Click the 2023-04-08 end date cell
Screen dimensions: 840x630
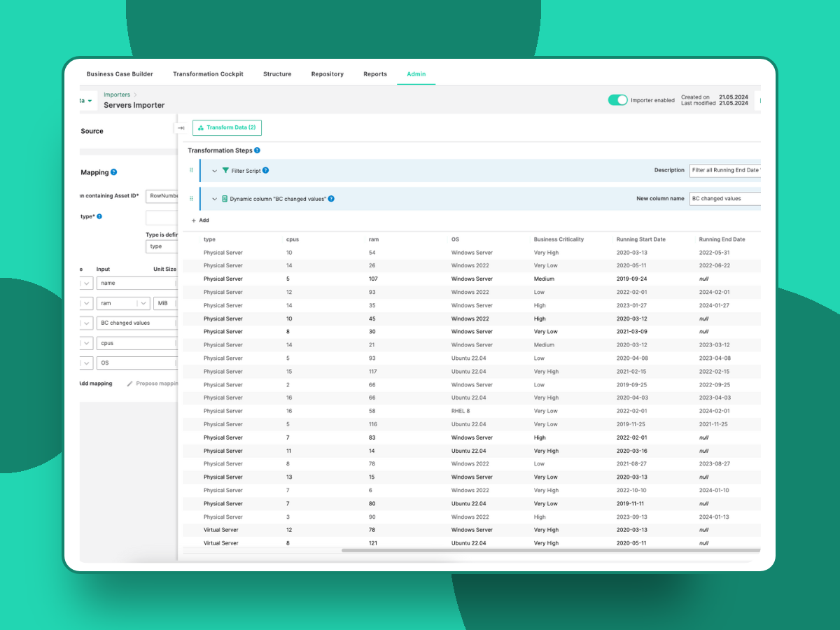pos(715,358)
